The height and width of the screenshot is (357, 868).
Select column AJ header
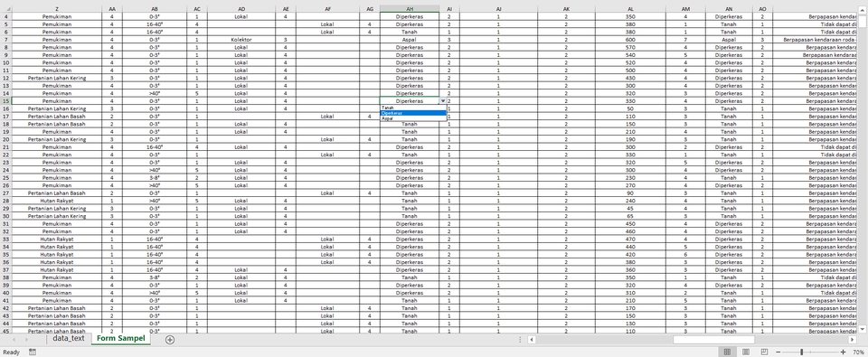pyautogui.click(x=498, y=9)
